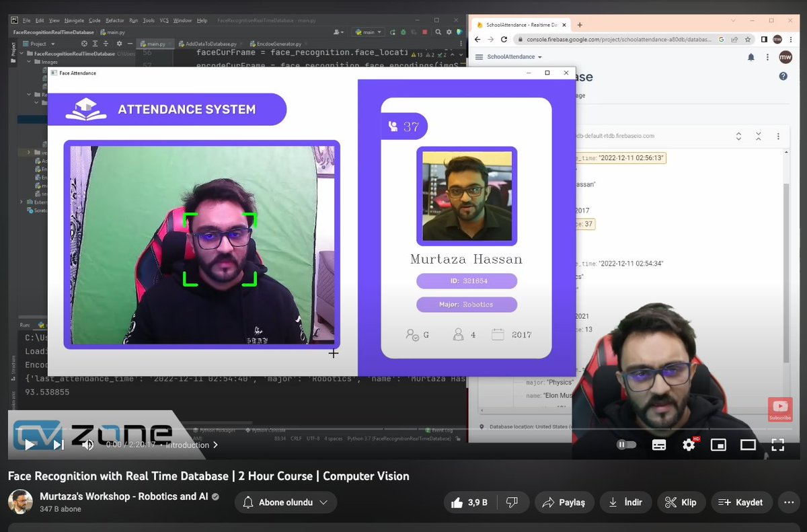Open the Abone olundu subscription dropdown
The image size is (807, 532).
tap(286, 502)
